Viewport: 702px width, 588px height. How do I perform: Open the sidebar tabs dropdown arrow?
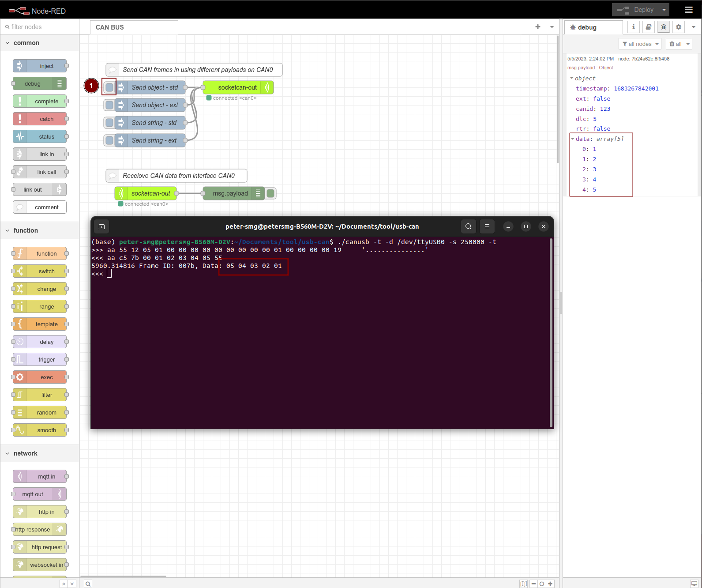(x=694, y=27)
